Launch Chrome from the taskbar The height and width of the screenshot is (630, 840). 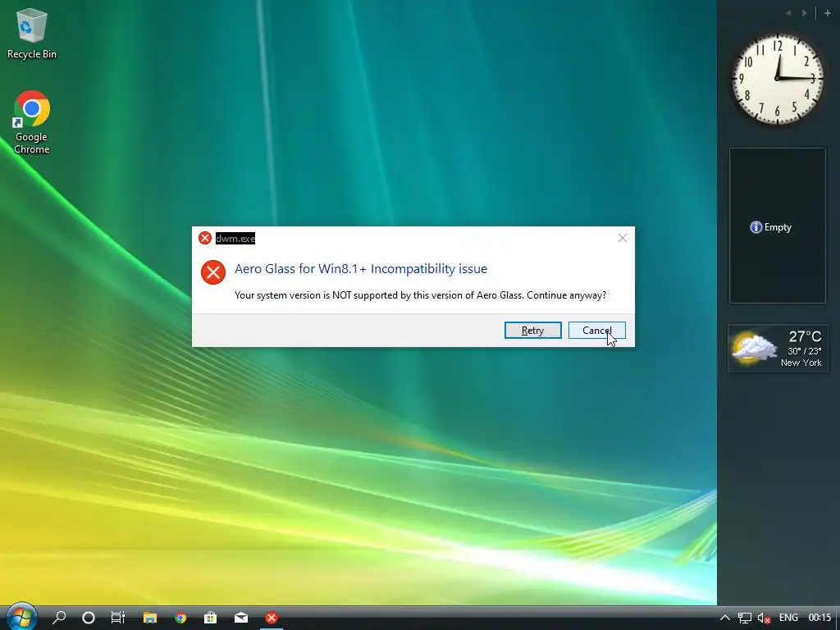(180, 618)
